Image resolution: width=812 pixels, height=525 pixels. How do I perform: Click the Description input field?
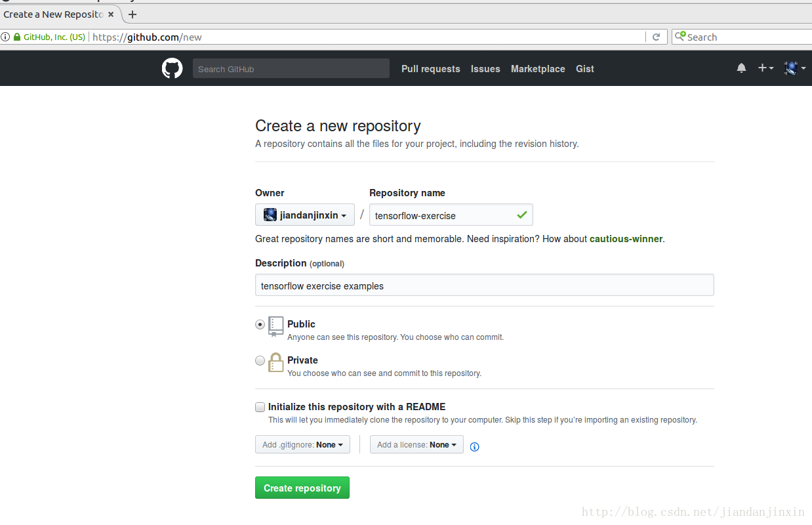click(x=485, y=285)
